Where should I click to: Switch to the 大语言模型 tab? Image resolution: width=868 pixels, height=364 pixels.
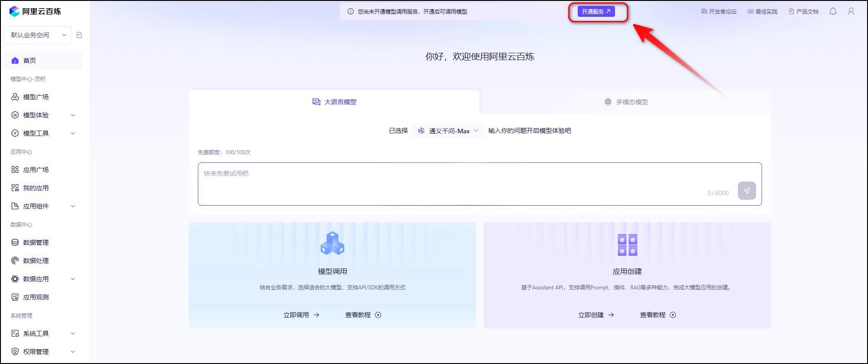334,102
